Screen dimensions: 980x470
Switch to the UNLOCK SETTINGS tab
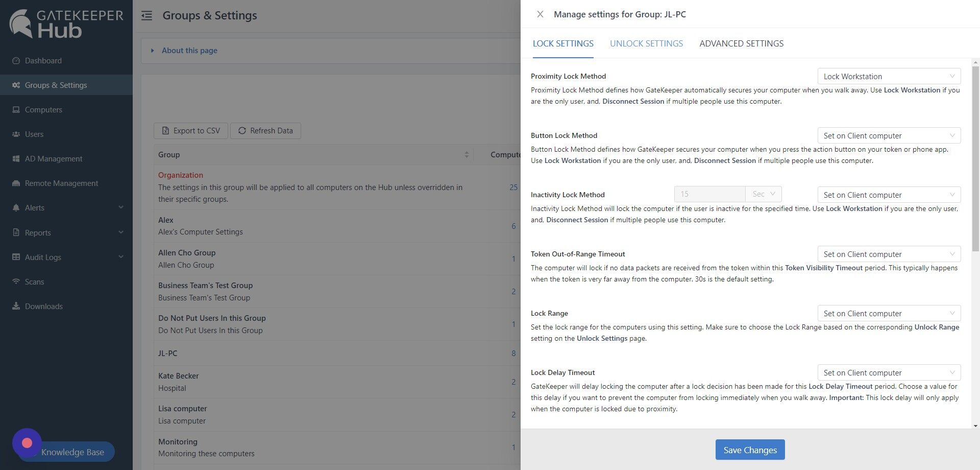tap(646, 43)
